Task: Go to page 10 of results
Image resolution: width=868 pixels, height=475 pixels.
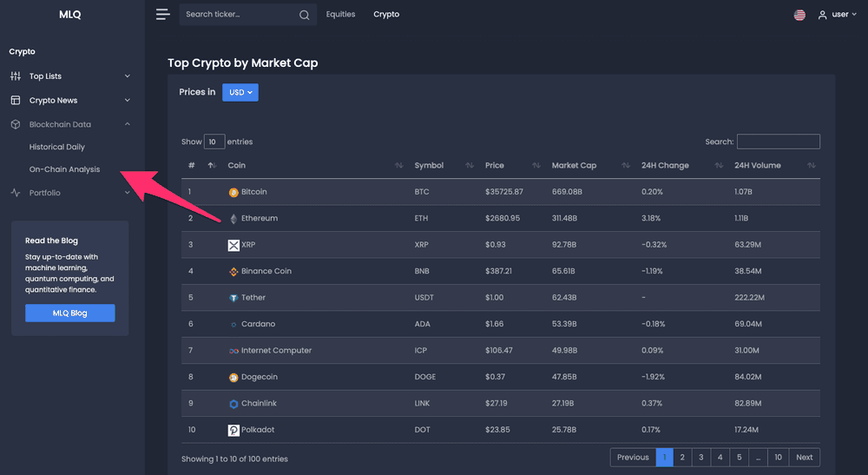Action: (x=779, y=458)
